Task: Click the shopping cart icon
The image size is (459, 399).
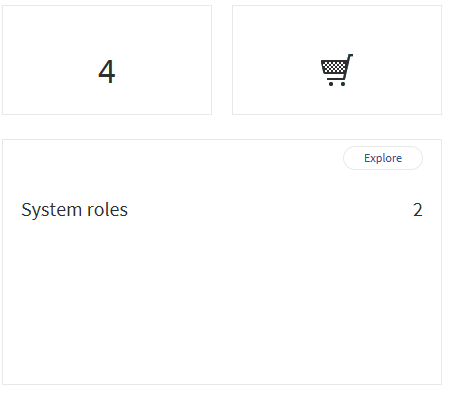Action: click(x=337, y=70)
